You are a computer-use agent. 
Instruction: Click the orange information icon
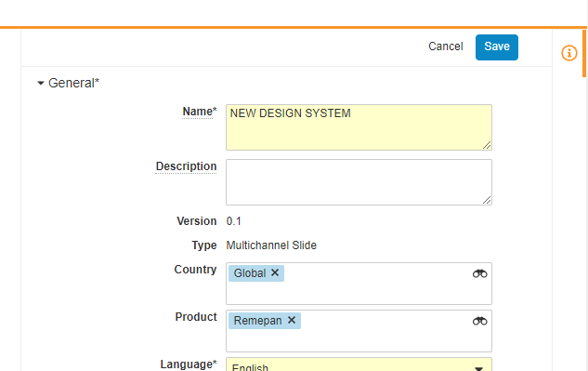568,53
